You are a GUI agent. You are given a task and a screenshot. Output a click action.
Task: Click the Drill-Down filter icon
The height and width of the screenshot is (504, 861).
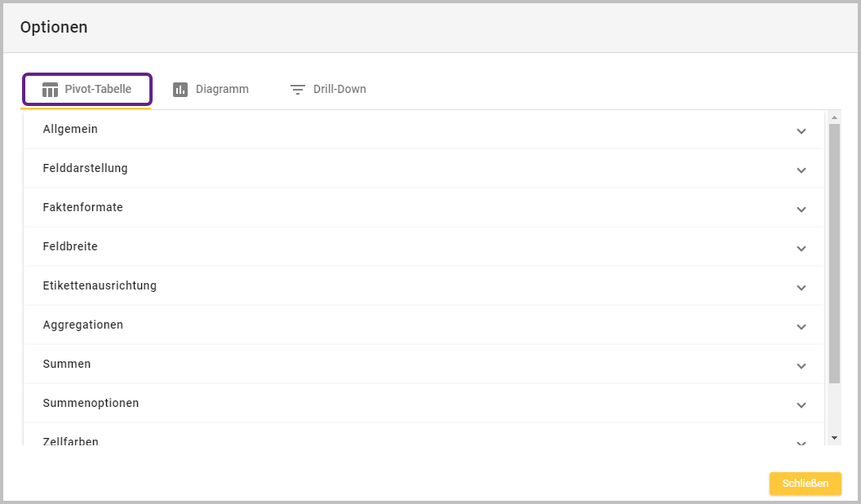point(298,90)
